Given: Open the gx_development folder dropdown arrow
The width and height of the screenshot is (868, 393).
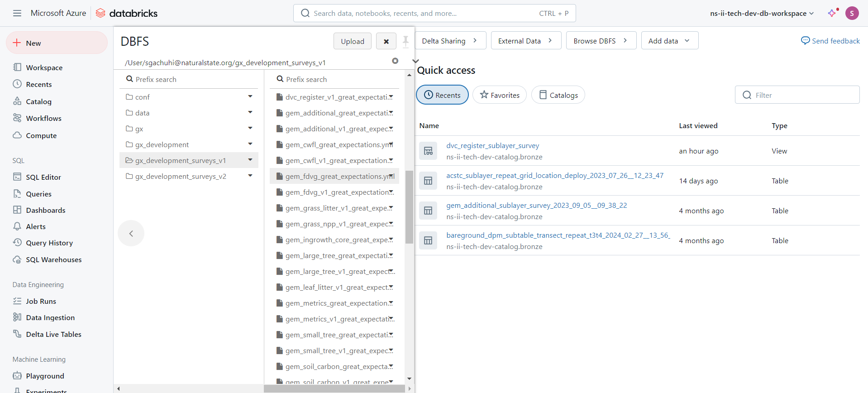Looking at the screenshot, I should pos(250,144).
